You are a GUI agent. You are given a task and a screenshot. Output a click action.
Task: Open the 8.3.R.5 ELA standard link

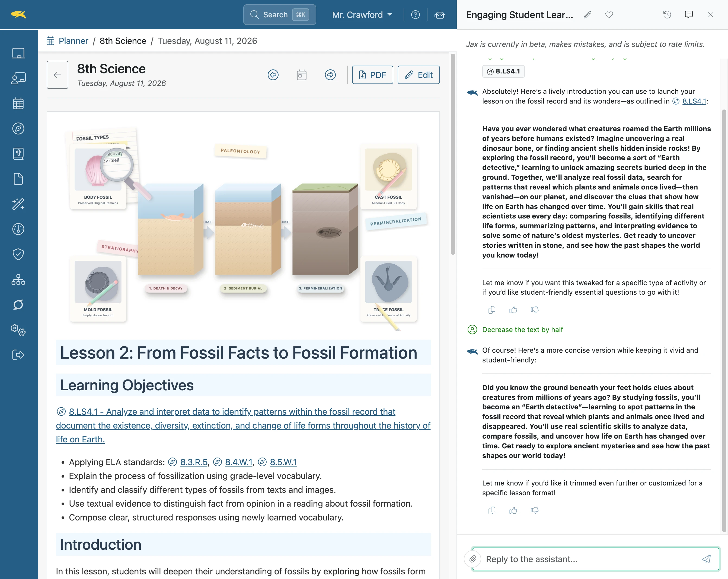tap(193, 462)
